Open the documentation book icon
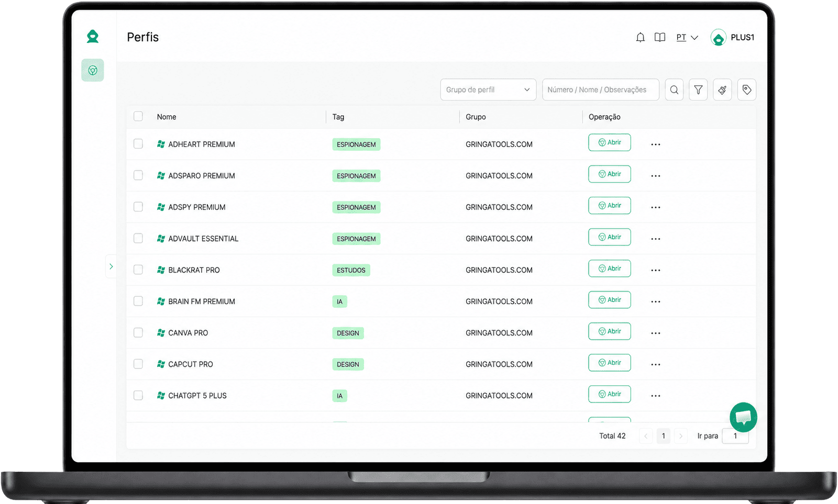This screenshot has height=504, width=838. (660, 37)
